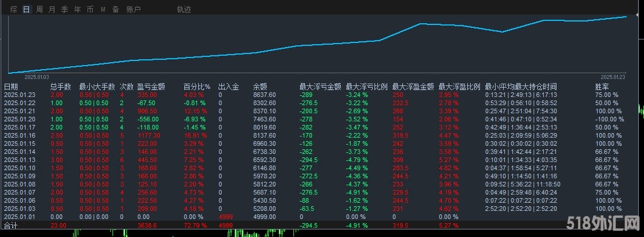Click profit value 1177.30
The width and height of the screenshot is (644, 237).
[x=148, y=135]
